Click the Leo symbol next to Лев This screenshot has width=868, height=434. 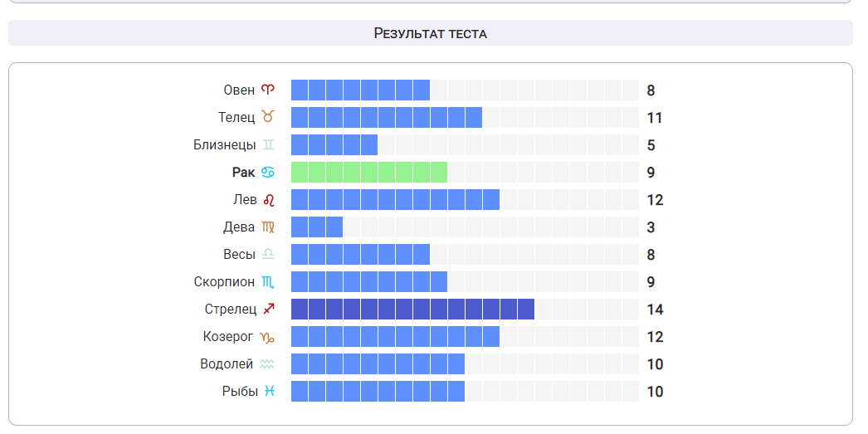[x=267, y=199]
